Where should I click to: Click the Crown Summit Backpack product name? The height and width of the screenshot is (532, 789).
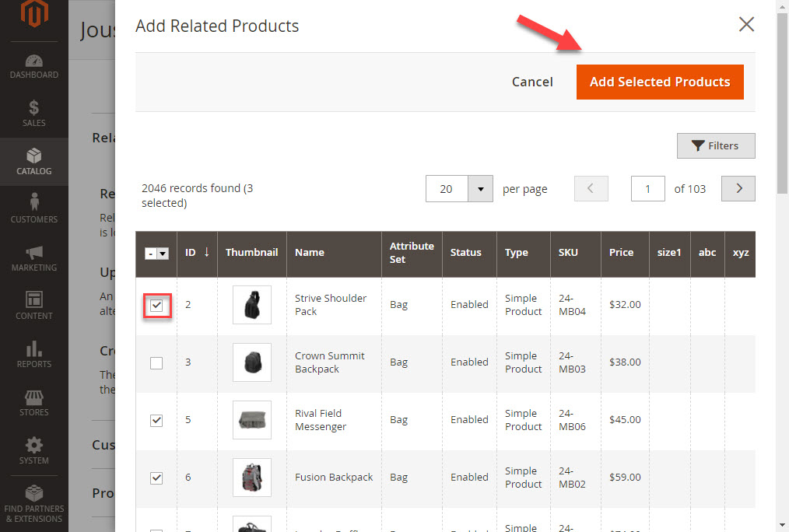(x=330, y=362)
